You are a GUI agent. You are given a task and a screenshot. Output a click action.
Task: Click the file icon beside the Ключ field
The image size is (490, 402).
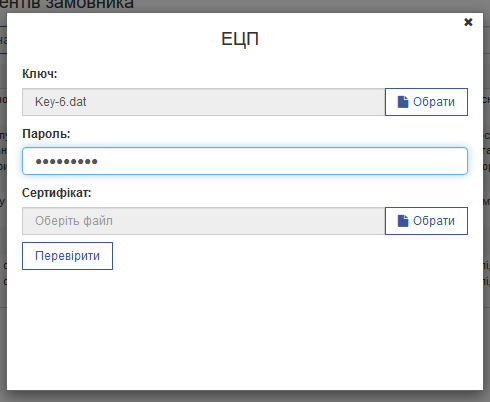403,102
